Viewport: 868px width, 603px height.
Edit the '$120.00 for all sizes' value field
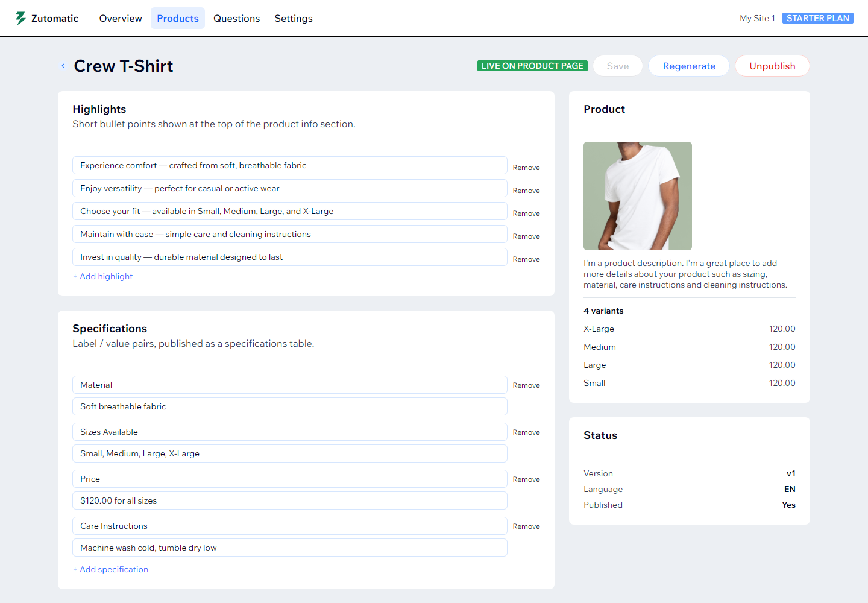tap(290, 500)
